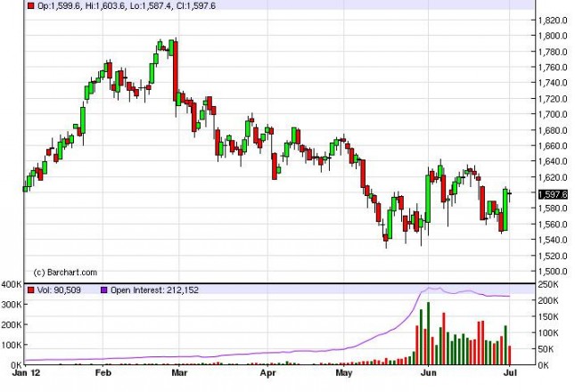Click the 'Hi:1,603.6' high value text
575x392 pixels.
coord(105,6)
